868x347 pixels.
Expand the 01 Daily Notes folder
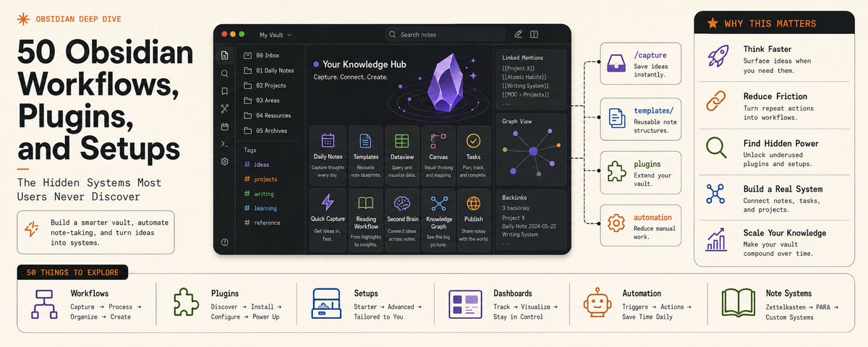tap(269, 70)
